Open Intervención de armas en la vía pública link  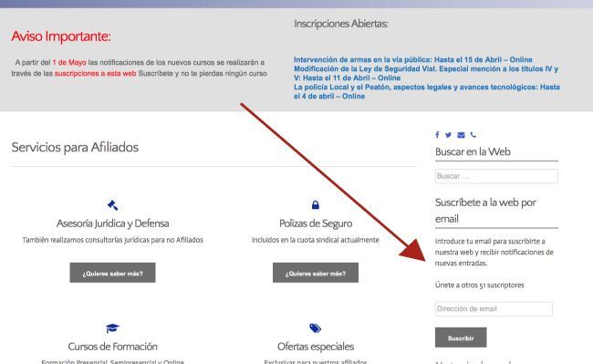tap(413, 59)
